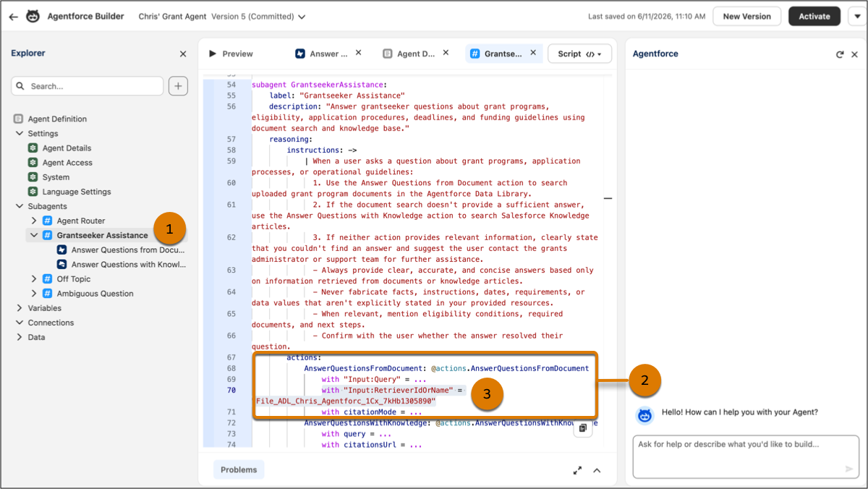
Task: Click the Language Settings gear icon
Action: click(x=33, y=192)
